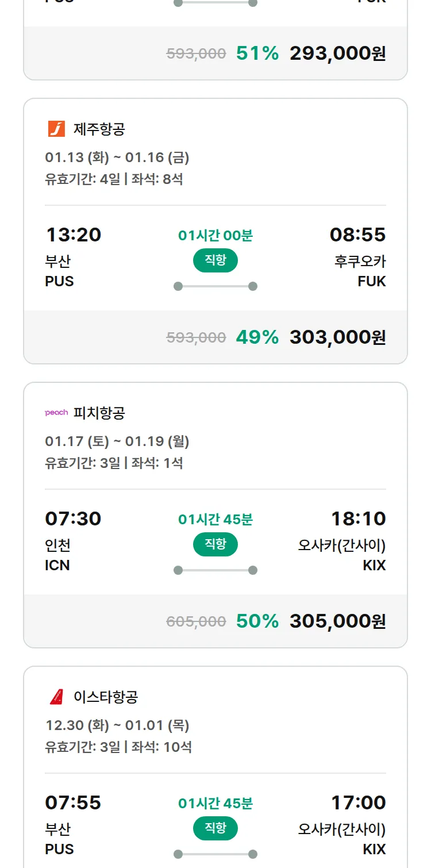Click the route line on Jeju Air card
431x868 pixels.
[x=215, y=286]
